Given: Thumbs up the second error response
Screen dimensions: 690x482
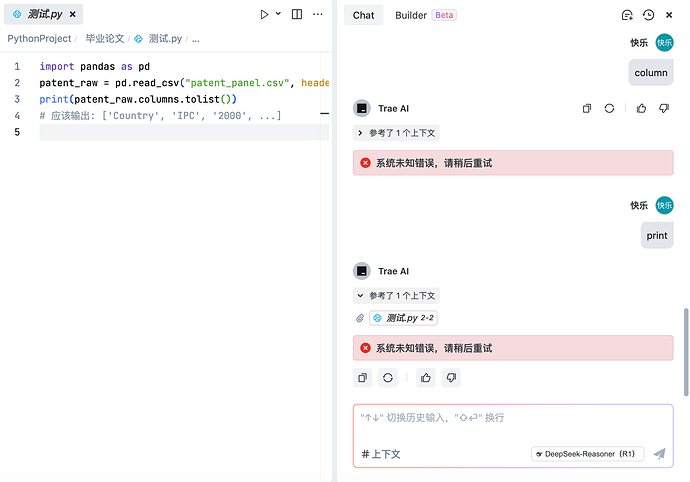Looking at the screenshot, I should tap(426, 378).
